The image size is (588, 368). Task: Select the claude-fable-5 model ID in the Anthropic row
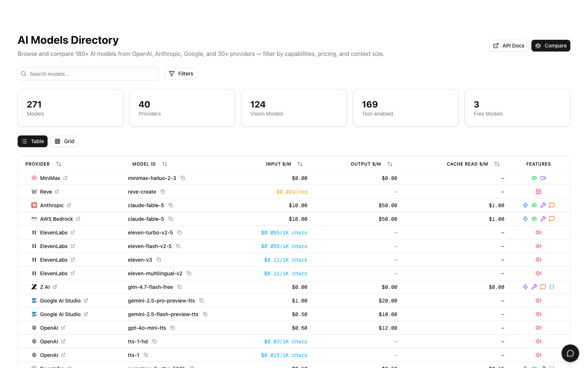coord(146,205)
